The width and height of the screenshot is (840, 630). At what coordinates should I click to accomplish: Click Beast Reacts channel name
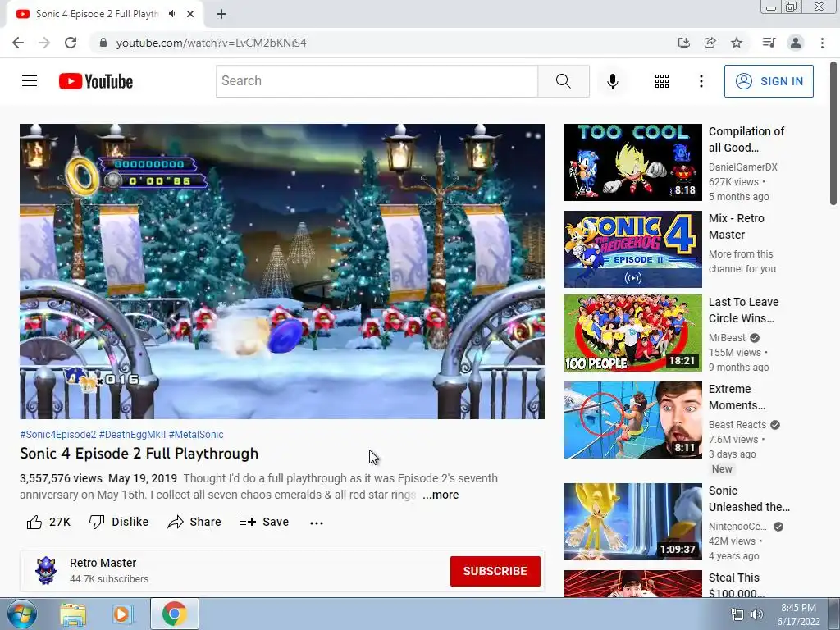coord(737,425)
